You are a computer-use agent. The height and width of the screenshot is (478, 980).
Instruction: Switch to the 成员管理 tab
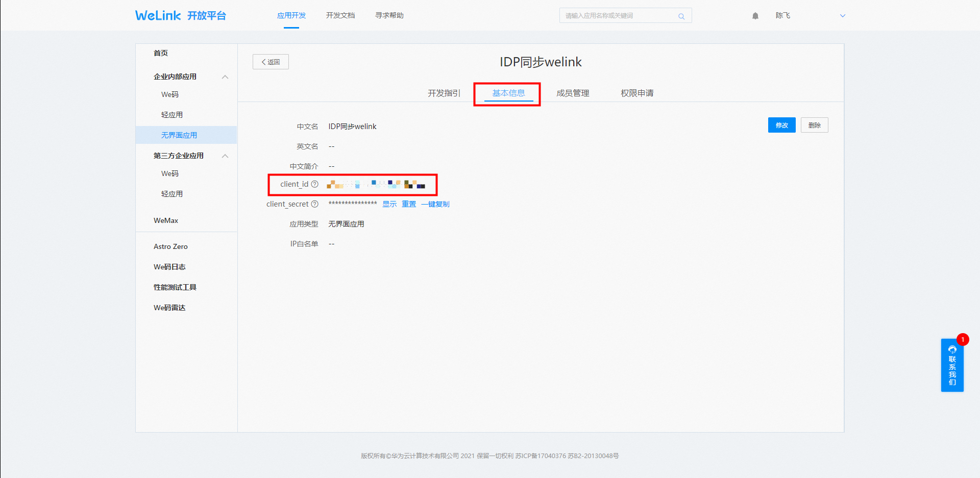[573, 93]
